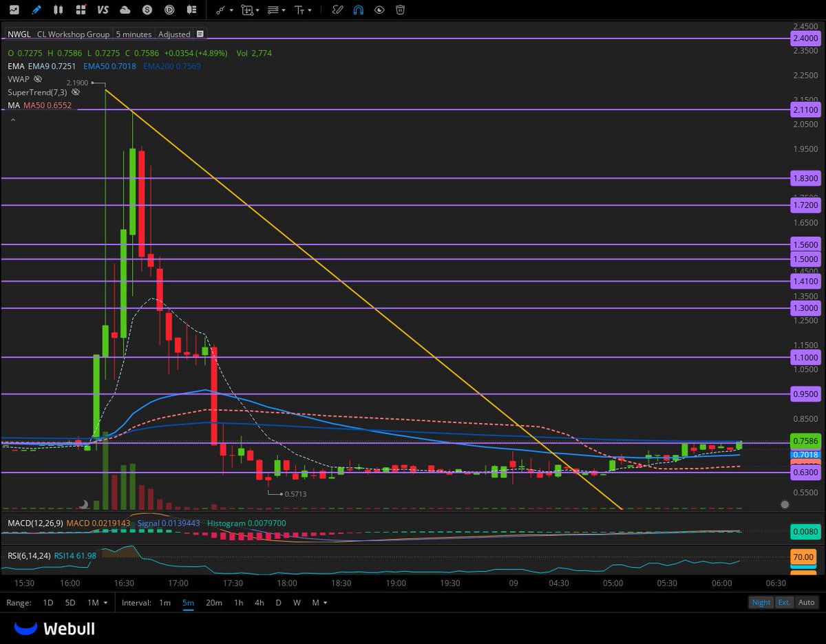Viewport: 826px width, 644px height.
Task: Click the 5 minutes interval label
Action: click(x=134, y=34)
